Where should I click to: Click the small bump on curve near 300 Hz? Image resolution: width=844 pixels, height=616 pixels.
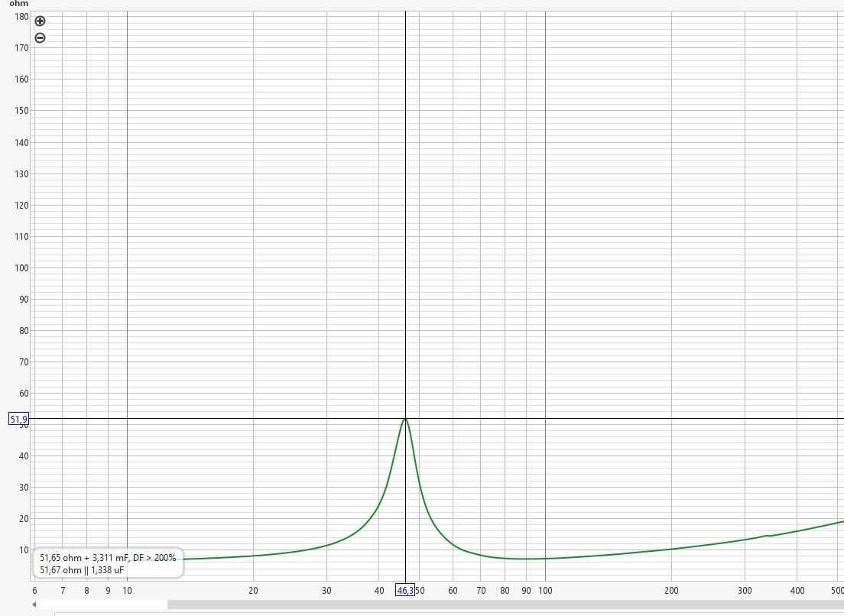(767, 536)
